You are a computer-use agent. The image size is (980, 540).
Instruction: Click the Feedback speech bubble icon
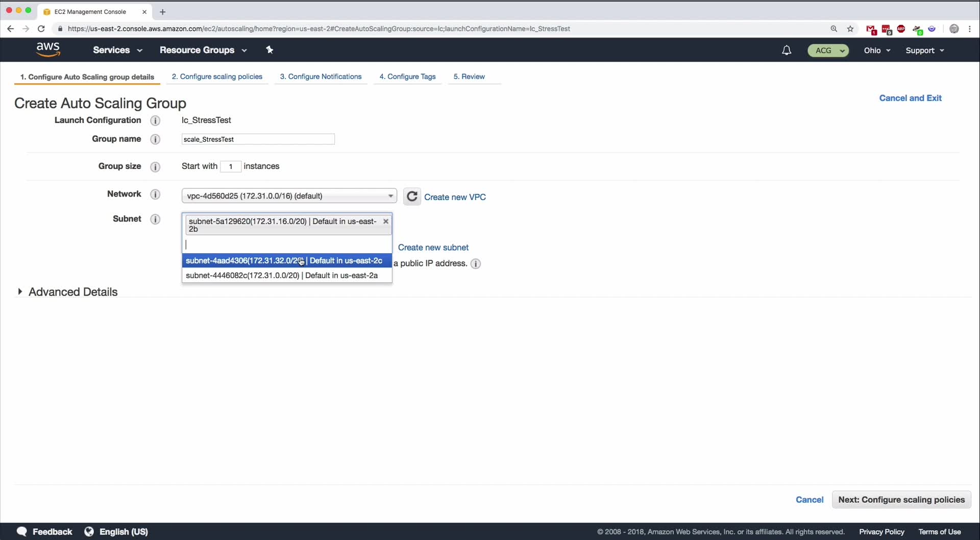coord(22,531)
